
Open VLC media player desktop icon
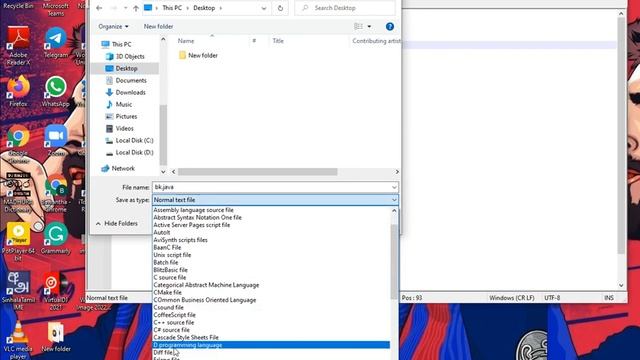click(x=18, y=340)
